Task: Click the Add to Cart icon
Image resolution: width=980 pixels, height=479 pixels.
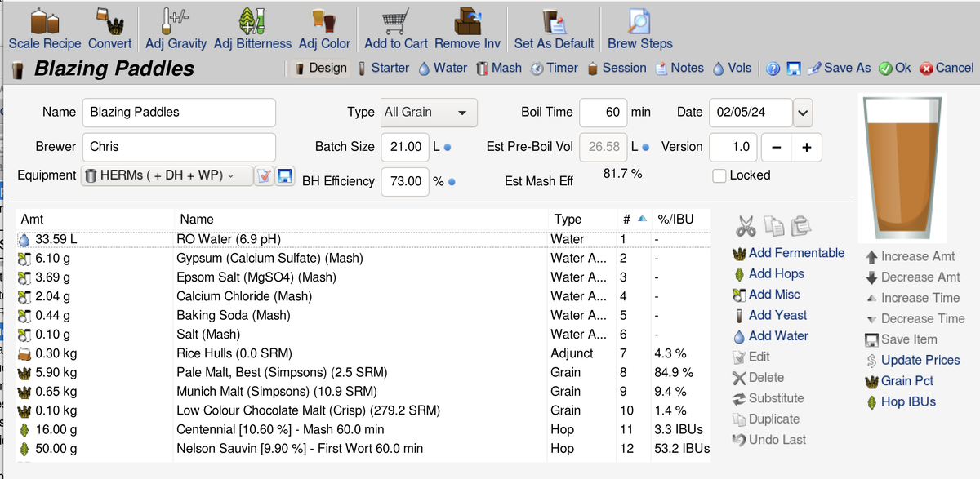Action: pos(395,21)
